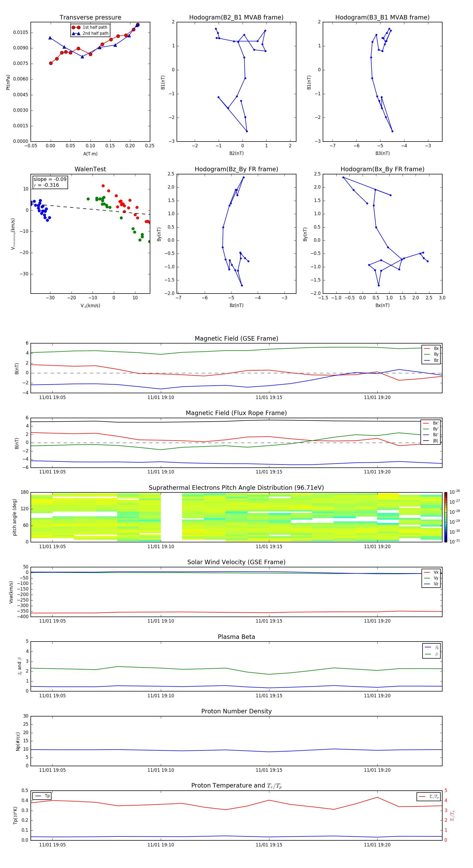Click the Te/Tp legend entry

pos(429,796)
